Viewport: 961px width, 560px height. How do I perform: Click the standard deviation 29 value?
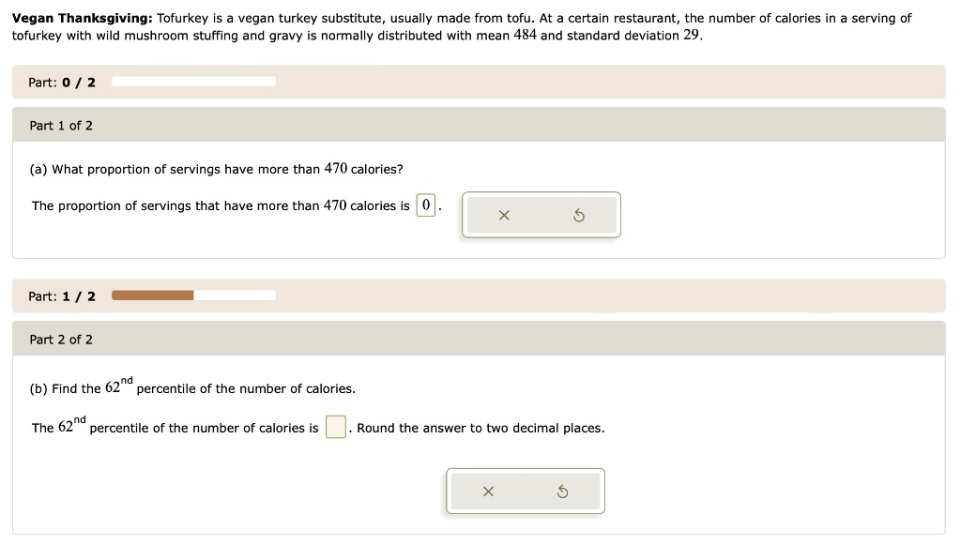pyautogui.click(x=692, y=36)
